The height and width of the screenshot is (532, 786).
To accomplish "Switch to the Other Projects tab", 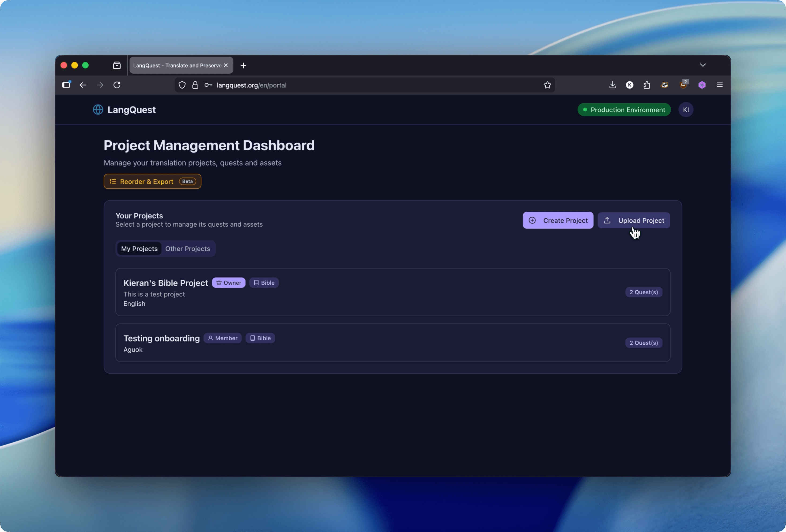I will [187, 249].
